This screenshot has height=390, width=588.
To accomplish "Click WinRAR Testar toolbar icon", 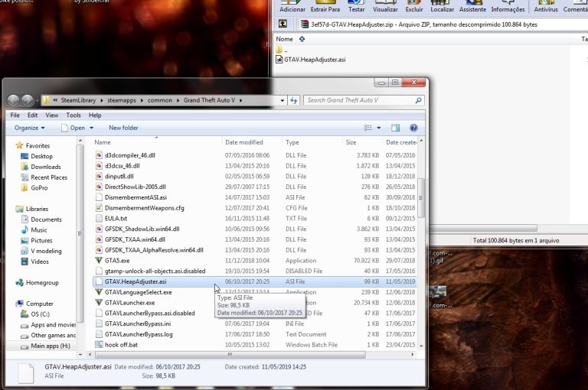I will point(356,7).
